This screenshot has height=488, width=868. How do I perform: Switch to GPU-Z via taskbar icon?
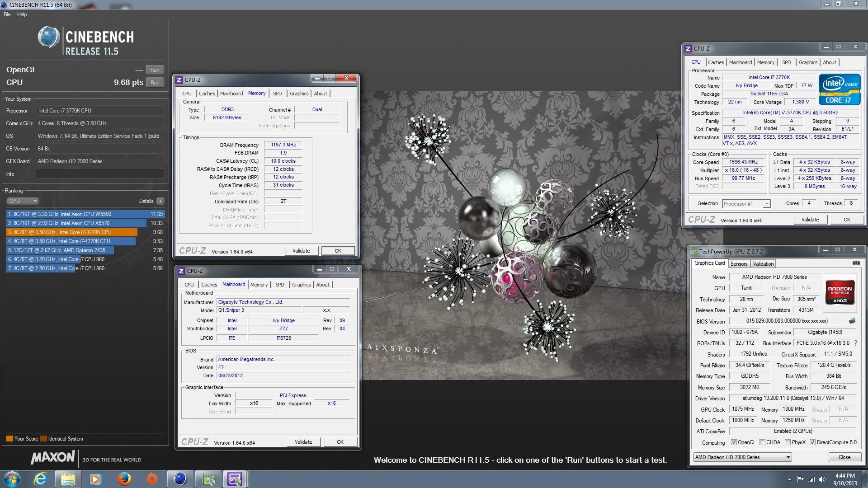(x=208, y=479)
